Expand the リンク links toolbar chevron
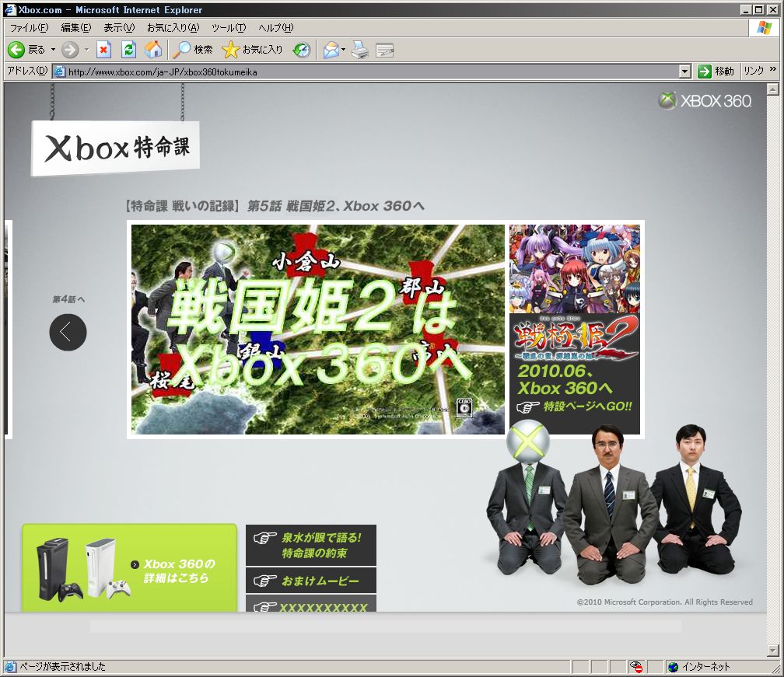Image resolution: width=784 pixels, height=677 pixels. tap(773, 69)
